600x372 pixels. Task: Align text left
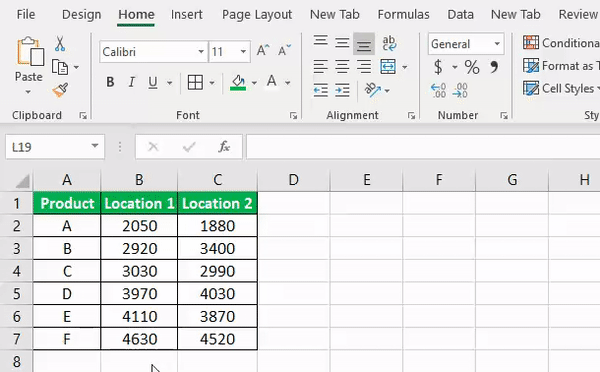tap(321, 67)
